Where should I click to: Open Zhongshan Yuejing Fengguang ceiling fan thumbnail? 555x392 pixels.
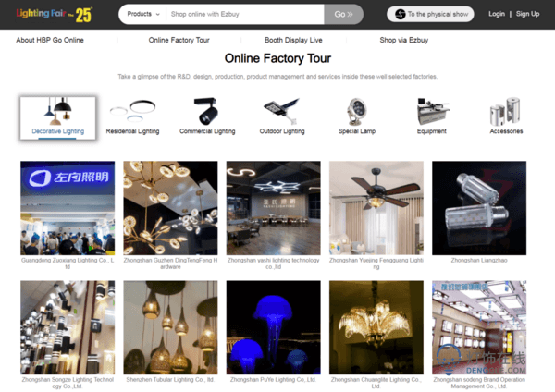[376, 208]
